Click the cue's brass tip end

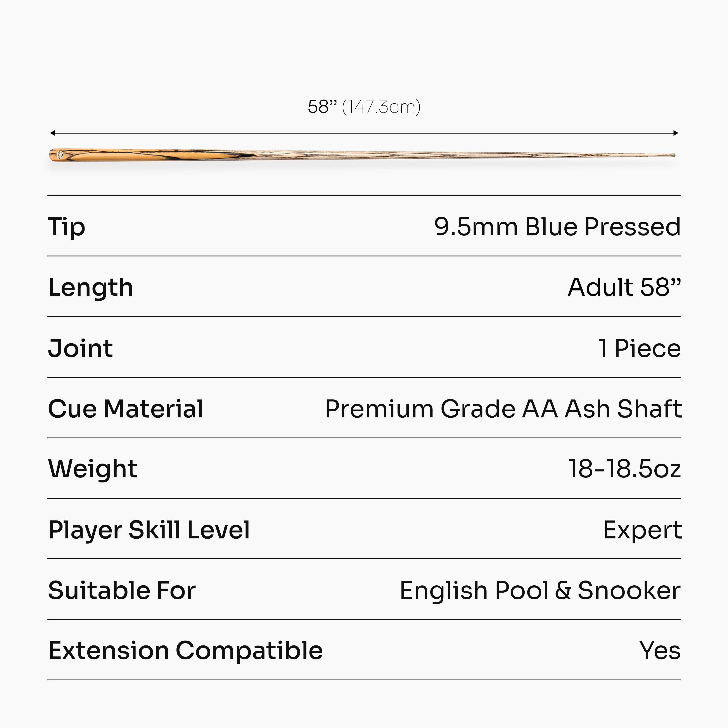(x=673, y=155)
